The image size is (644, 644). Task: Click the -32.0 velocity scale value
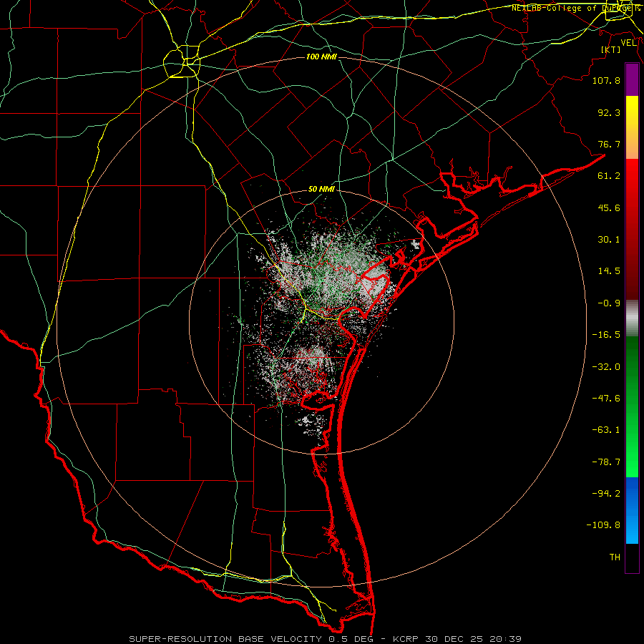[x=606, y=367]
